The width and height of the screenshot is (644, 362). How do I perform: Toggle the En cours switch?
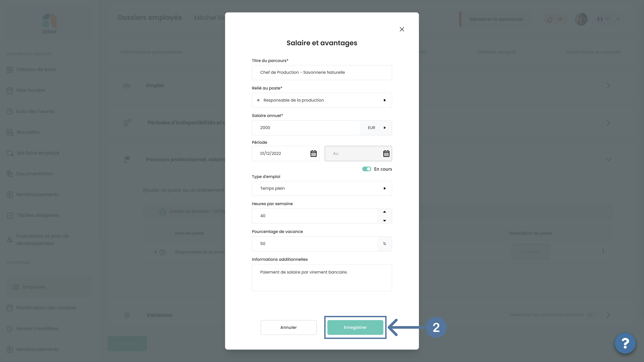pyautogui.click(x=367, y=169)
